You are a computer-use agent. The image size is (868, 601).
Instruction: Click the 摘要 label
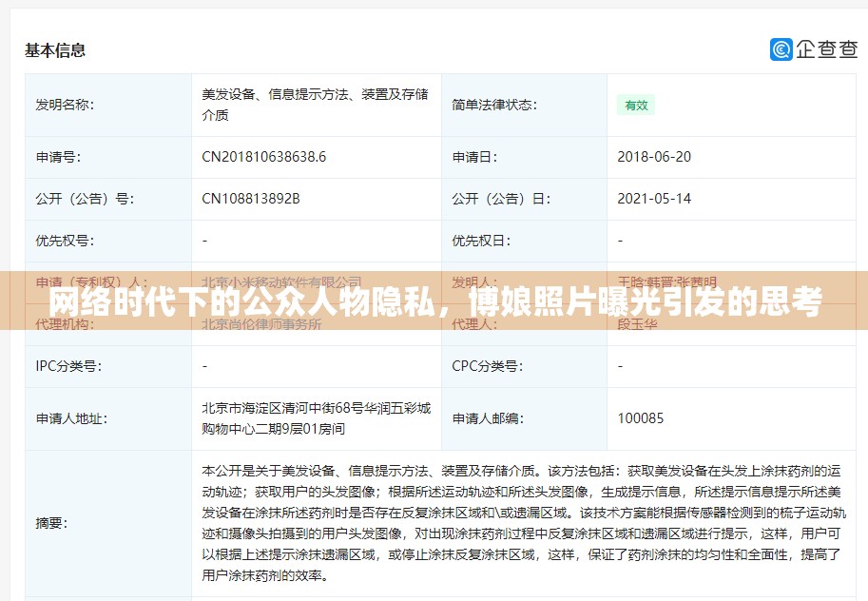point(51,523)
